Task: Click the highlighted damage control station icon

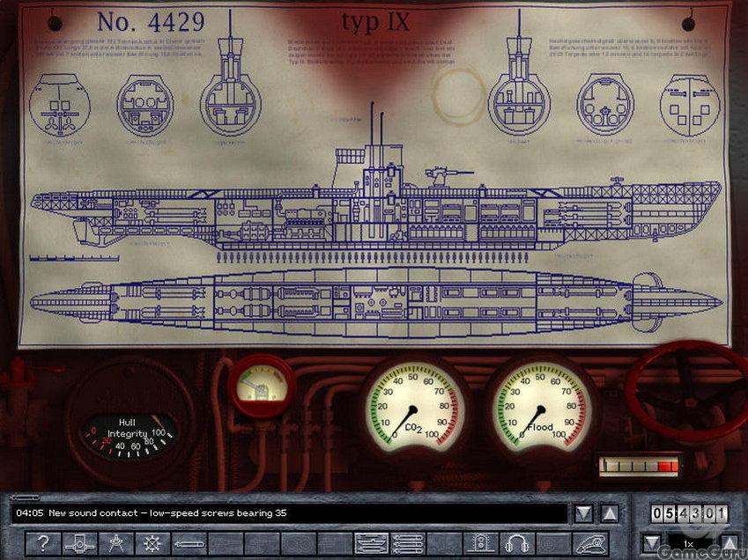Action: pos(372,543)
